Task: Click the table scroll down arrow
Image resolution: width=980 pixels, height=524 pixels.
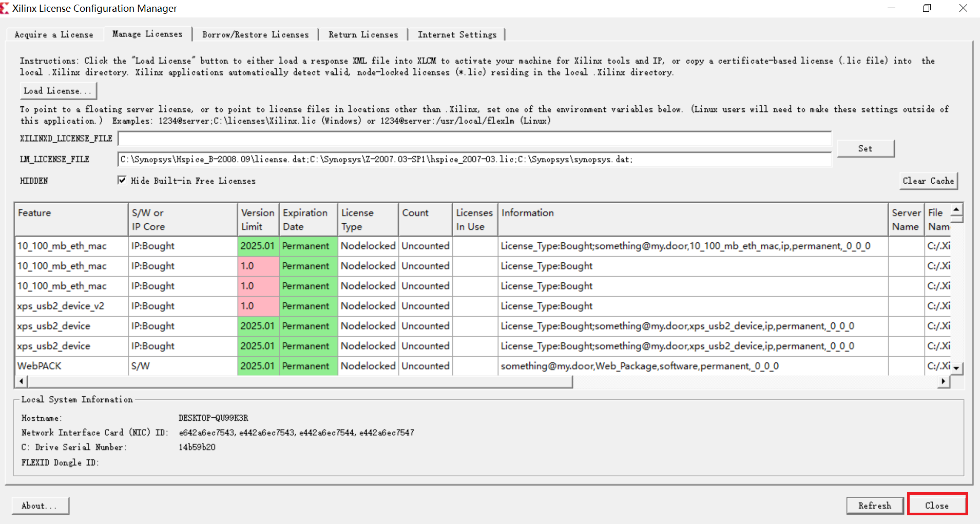Action: tap(956, 368)
